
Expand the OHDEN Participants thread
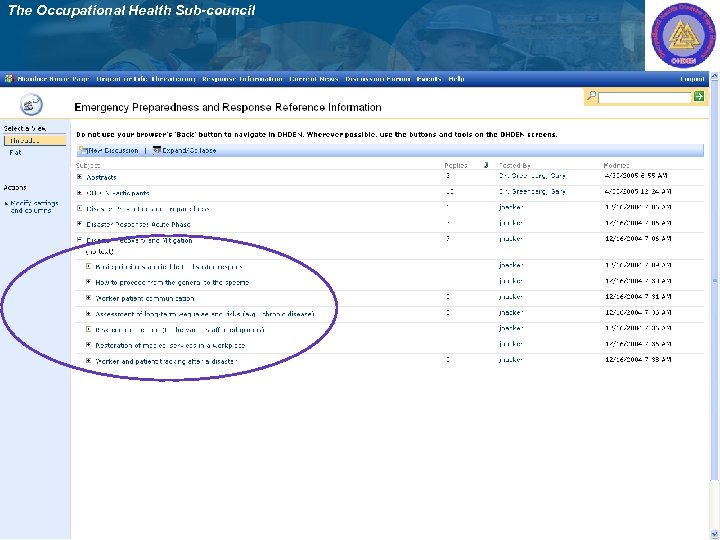79,193
